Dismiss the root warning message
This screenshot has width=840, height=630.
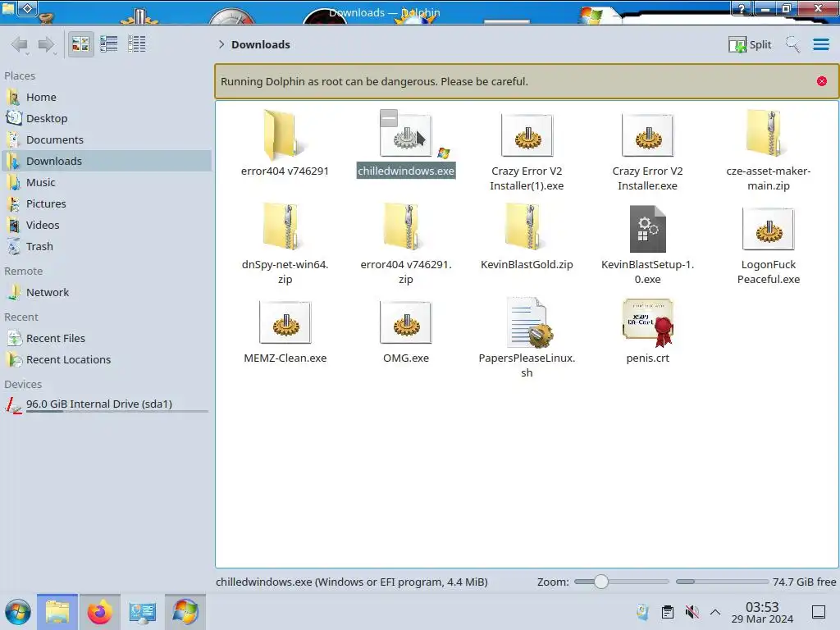pos(822,81)
